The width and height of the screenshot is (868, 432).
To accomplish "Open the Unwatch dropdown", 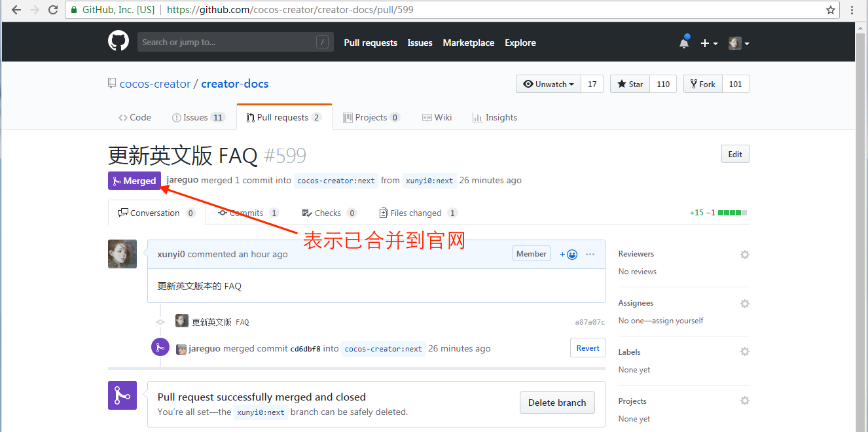I will (x=549, y=84).
